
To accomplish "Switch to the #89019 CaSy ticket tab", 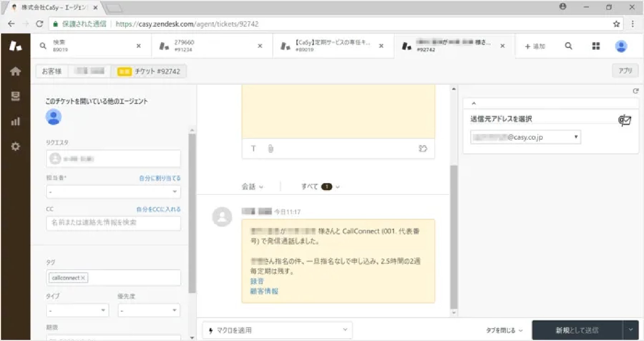I will [x=333, y=46].
